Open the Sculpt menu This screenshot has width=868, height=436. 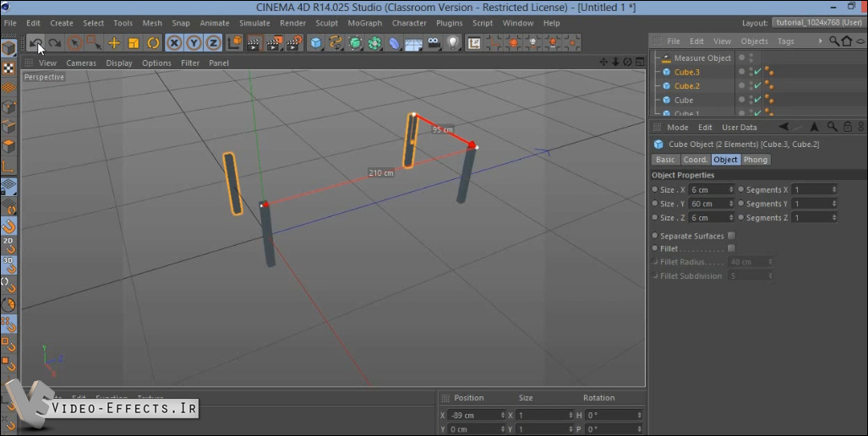click(x=326, y=23)
